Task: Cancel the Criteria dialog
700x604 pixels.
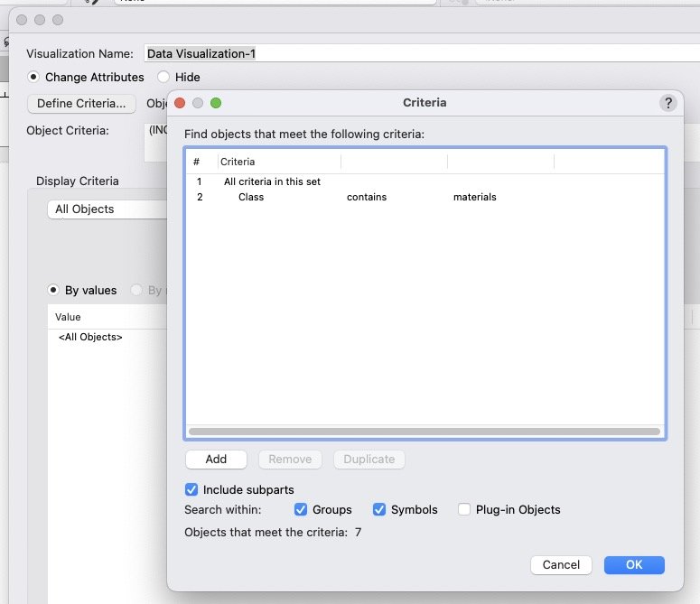Action: [561, 564]
